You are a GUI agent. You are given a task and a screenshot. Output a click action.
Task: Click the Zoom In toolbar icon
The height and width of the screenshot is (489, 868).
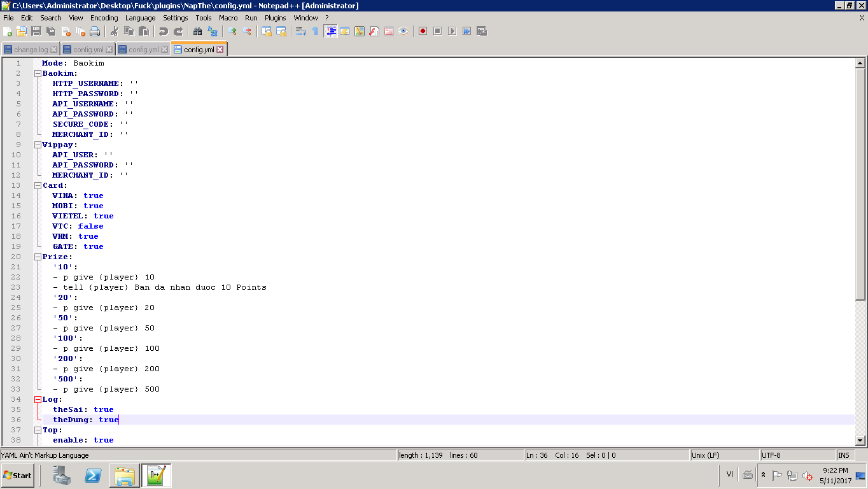coord(232,31)
